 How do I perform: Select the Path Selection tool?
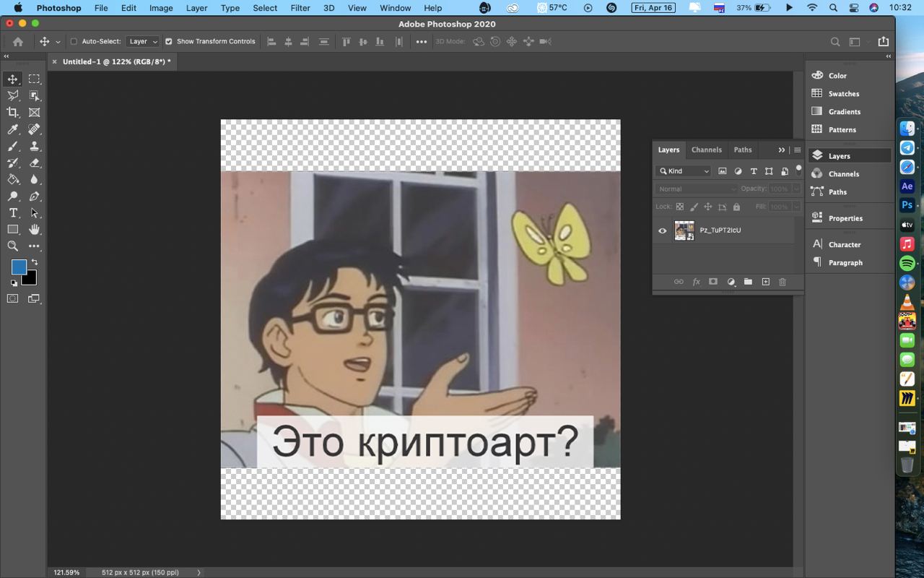(x=34, y=213)
